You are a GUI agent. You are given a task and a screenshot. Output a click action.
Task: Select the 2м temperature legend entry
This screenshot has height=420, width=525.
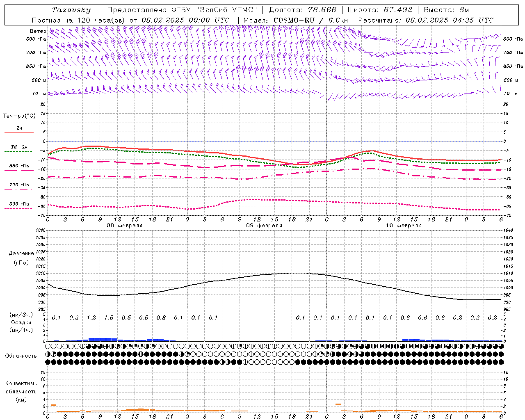click(19, 128)
